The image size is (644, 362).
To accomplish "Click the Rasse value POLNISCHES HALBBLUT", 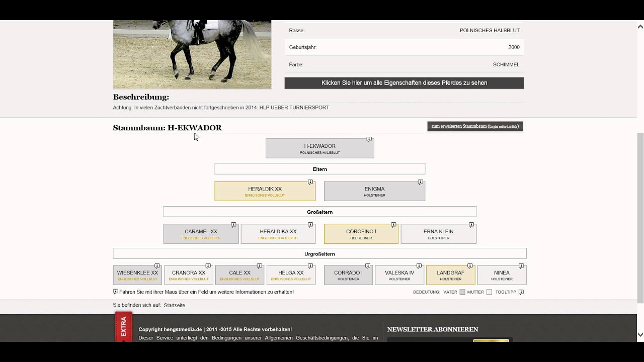I will pyautogui.click(x=490, y=31).
